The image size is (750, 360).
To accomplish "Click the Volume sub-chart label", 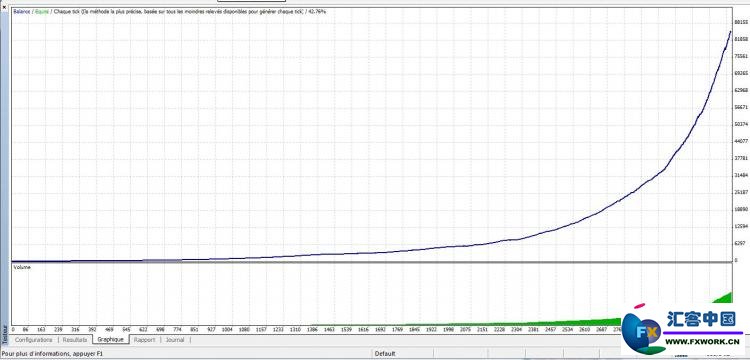I will pyautogui.click(x=22, y=267).
